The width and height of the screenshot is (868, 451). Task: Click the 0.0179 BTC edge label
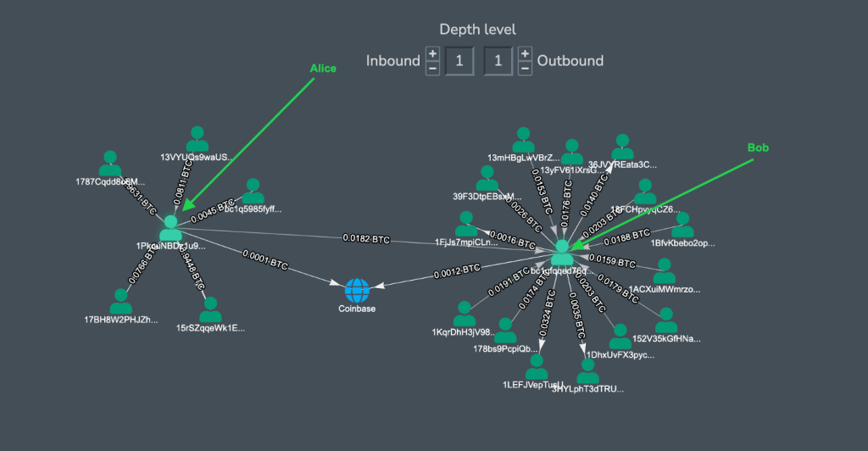tap(618, 290)
